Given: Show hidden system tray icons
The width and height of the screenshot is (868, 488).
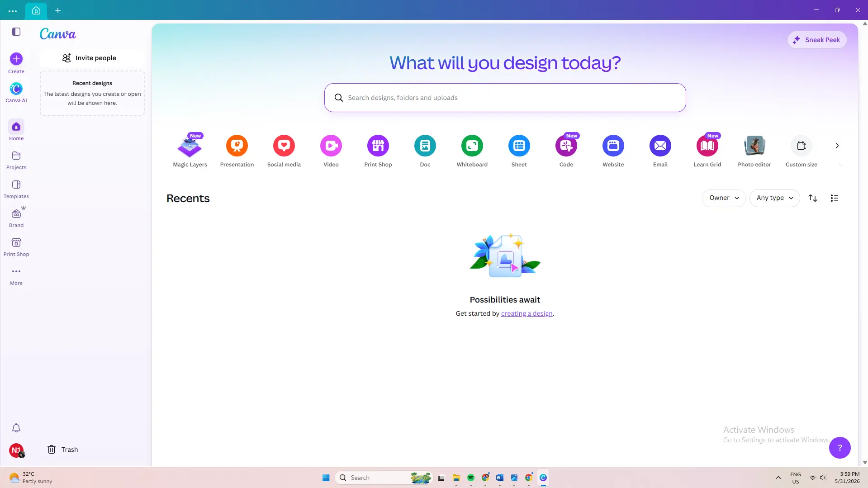Looking at the screenshot, I should [778, 478].
